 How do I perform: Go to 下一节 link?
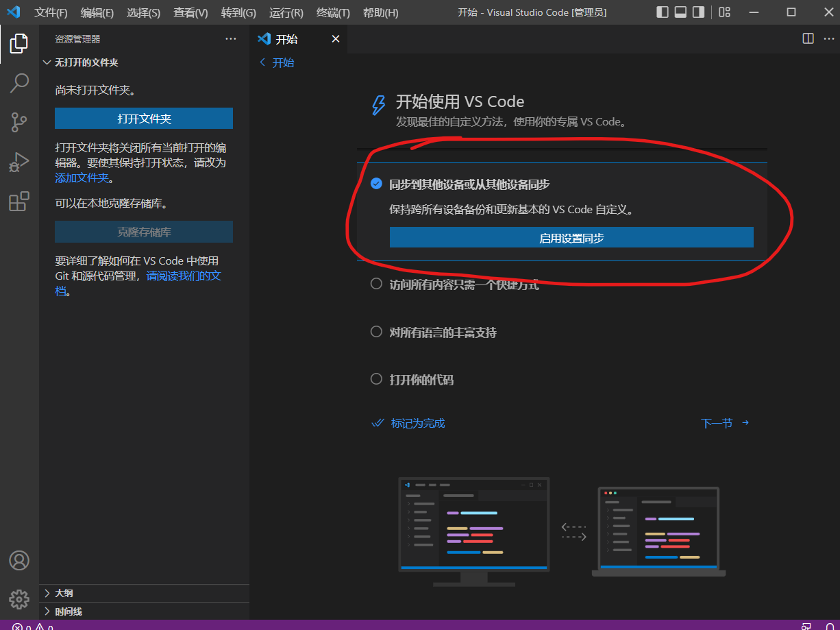[725, 423]
